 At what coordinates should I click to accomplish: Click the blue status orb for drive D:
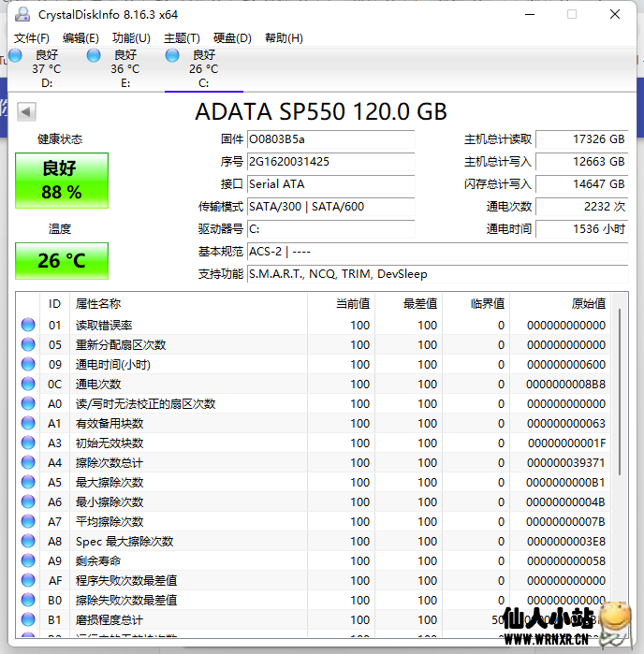point(15,55)
